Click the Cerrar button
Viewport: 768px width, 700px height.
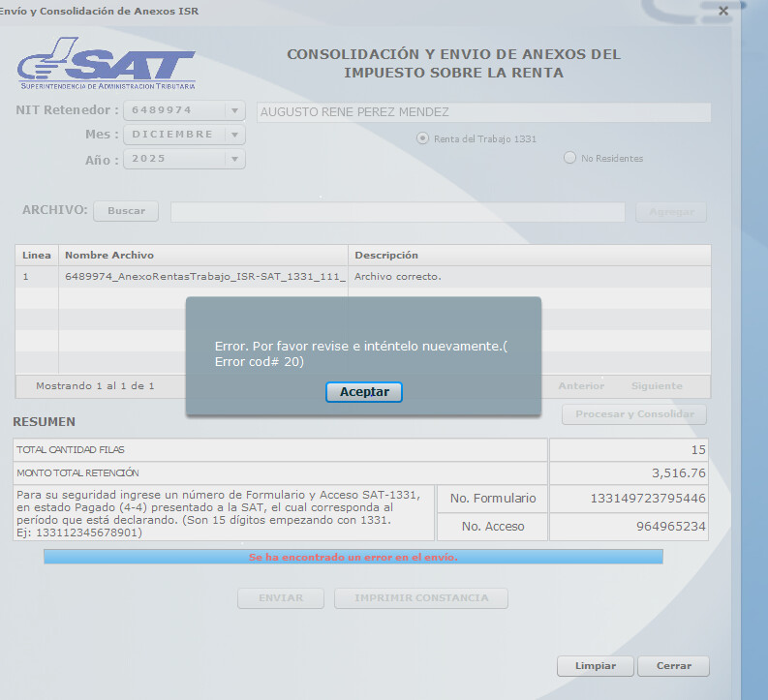point(673,666)
